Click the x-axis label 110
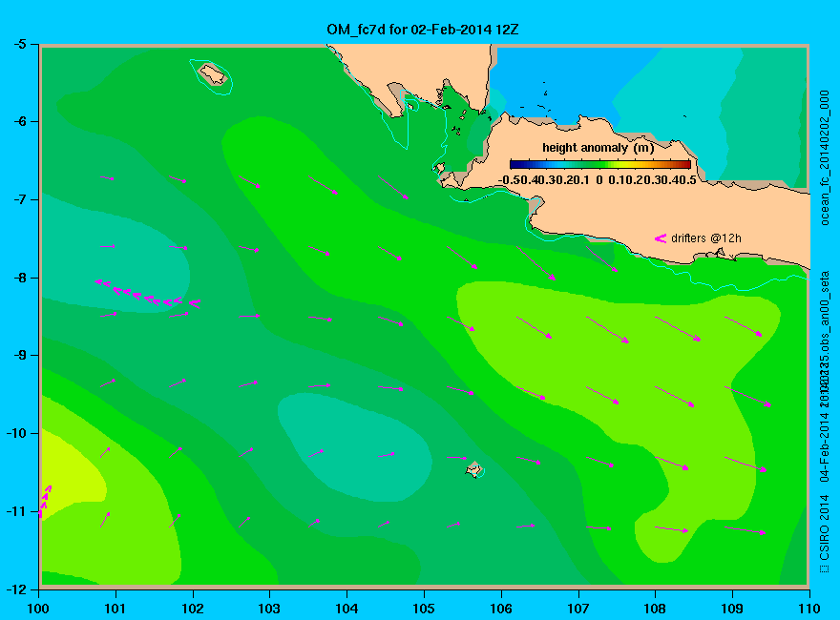Screen dimensions: 840x620 click(x=809, y=609)
